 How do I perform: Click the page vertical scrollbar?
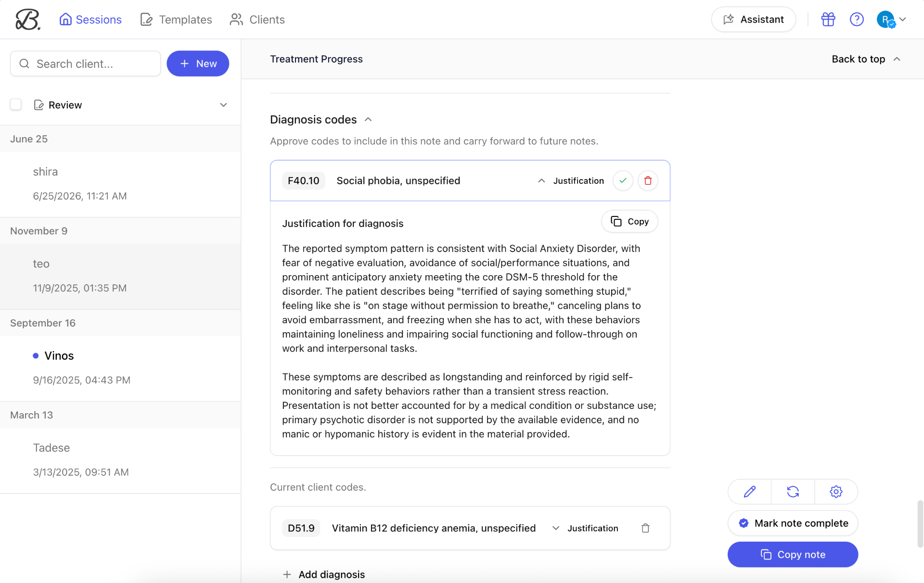click(x=920, y=523)
